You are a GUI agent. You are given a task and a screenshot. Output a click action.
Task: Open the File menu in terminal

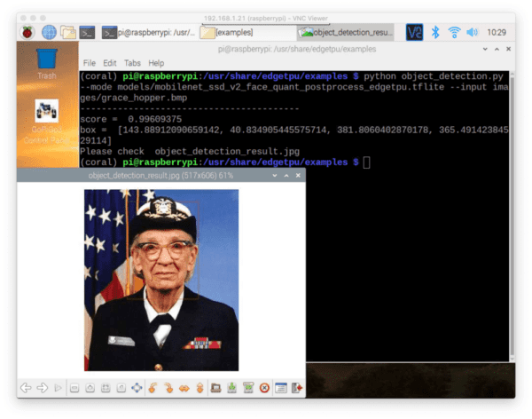pyautogui.click(x=90, y=63)
